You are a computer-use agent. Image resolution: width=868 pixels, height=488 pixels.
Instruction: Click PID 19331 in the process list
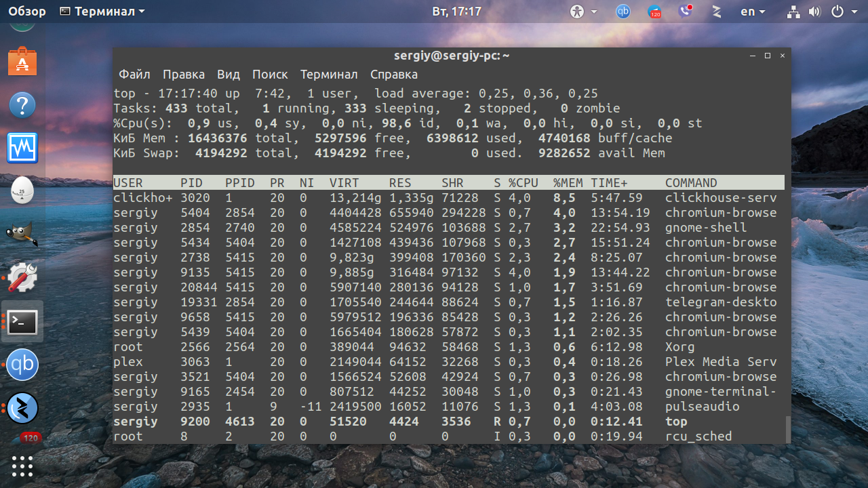(x=199, y=302)
